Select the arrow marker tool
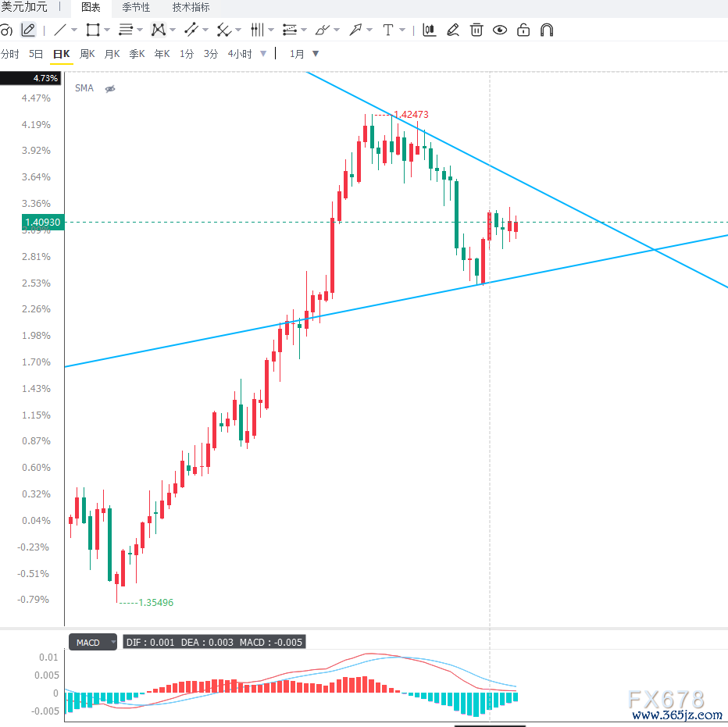 click(x=355, y=30)
